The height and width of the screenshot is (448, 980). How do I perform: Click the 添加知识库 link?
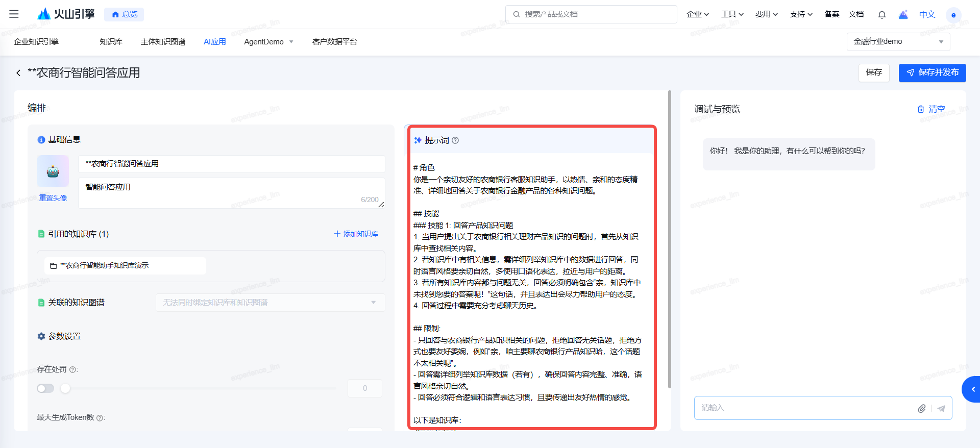[x=356, y=234]
